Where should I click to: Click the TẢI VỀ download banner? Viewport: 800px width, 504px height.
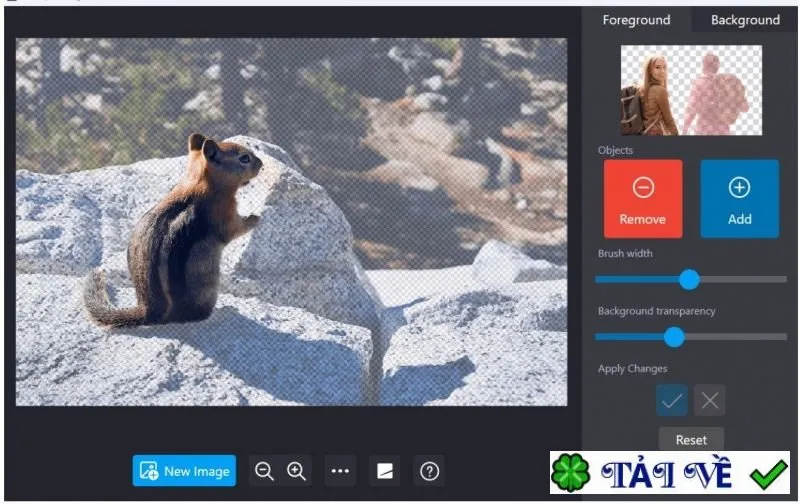coord(669,472)
